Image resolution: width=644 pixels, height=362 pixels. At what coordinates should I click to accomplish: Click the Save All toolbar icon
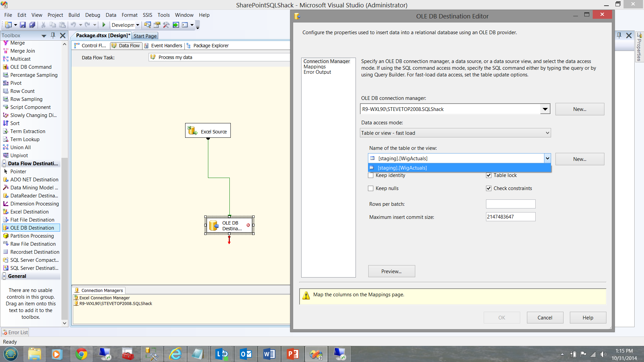pyautogui.click(x=32, y=25)
